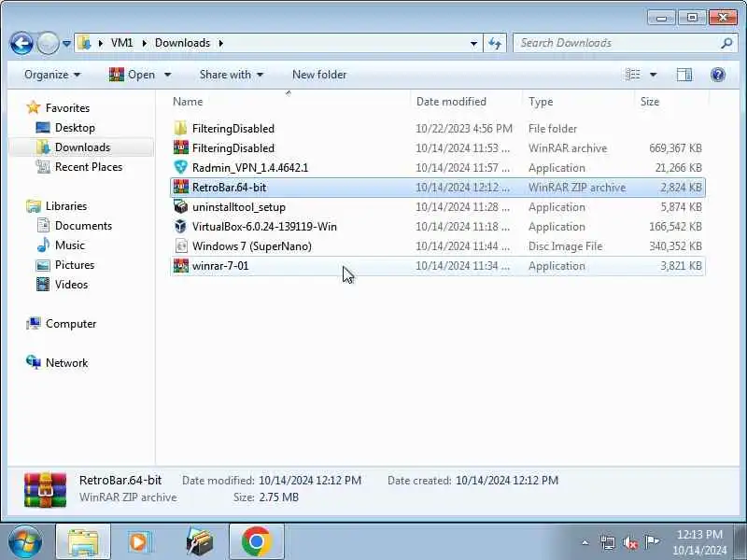Show hidden tray icons arrow
Screen dimensions: 747x560
(x=585, y=542)
